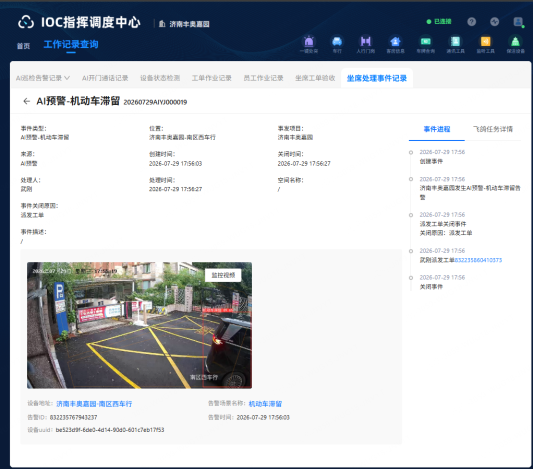534x469 pixels.
Task: Open the work order number link 832235860410573
Action: click(478, 260)
